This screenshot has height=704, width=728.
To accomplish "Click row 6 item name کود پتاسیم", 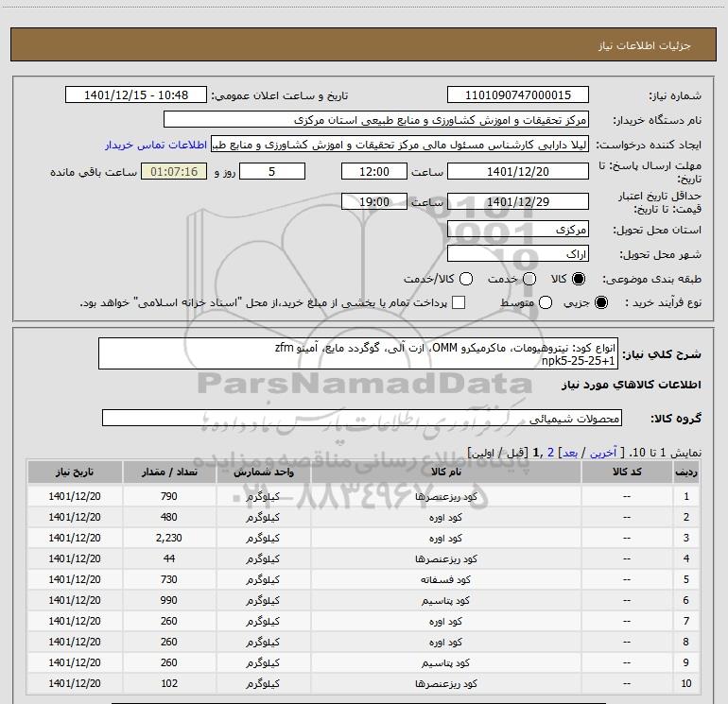I will (x=445, y=600).
